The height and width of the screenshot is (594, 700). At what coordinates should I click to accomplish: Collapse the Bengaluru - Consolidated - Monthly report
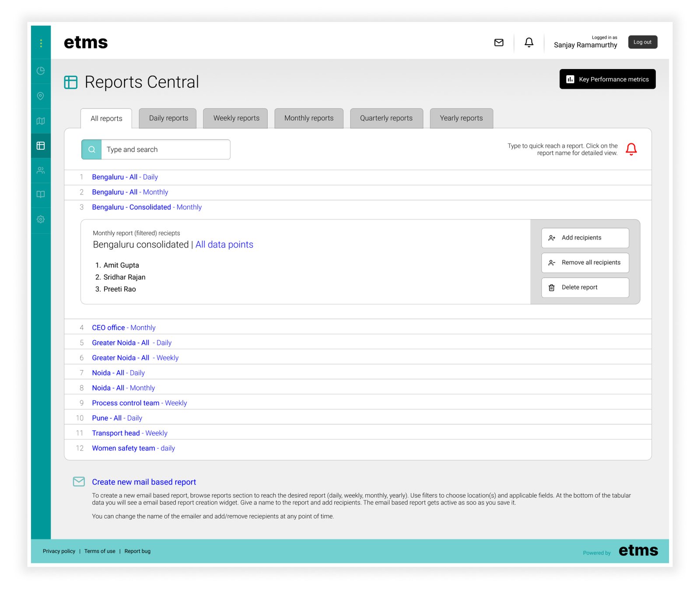(147, 207)
